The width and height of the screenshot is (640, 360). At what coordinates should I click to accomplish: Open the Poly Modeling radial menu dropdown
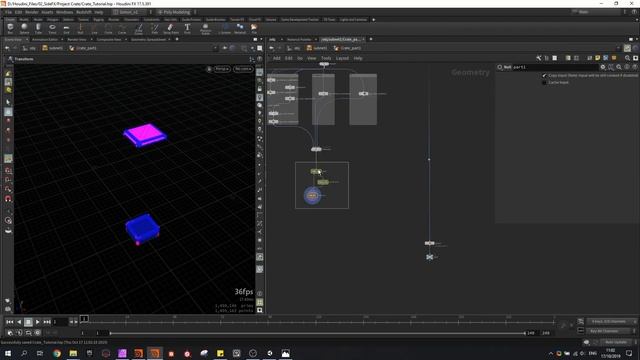coord(176,12)
